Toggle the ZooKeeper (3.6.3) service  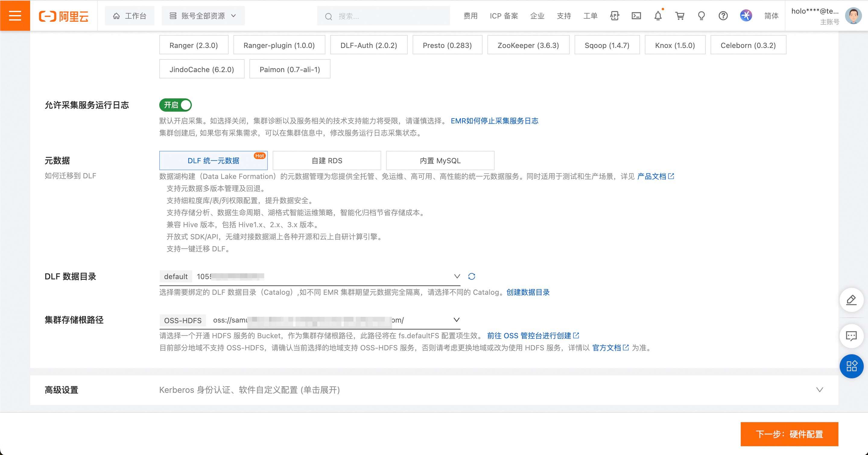(x=528, y=45)
